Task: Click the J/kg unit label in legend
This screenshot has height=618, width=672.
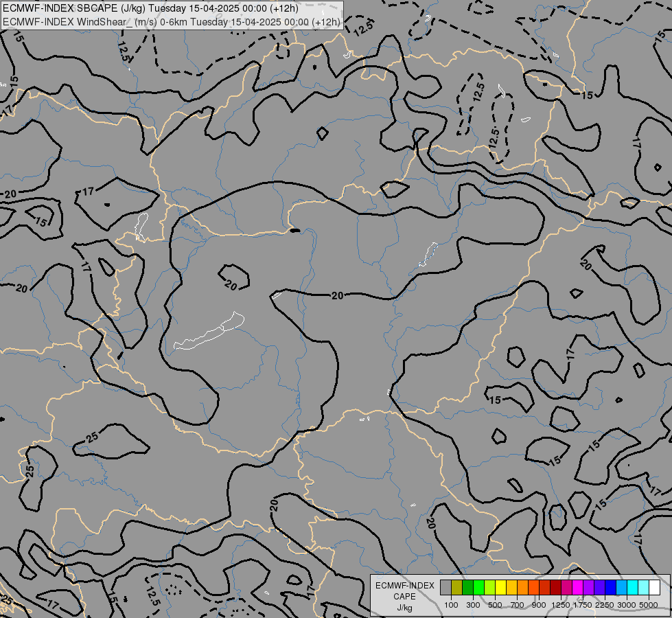Action: [404, 608]
